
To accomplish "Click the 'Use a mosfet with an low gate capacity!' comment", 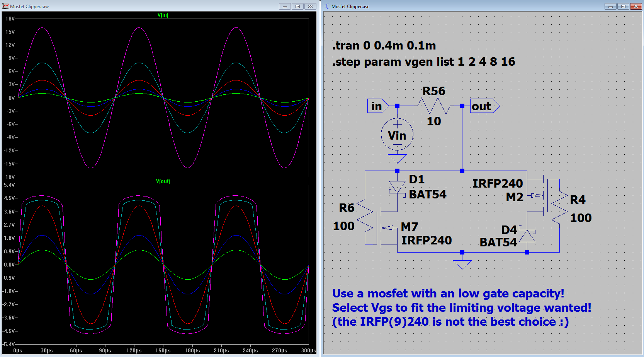I will (448, 294).
